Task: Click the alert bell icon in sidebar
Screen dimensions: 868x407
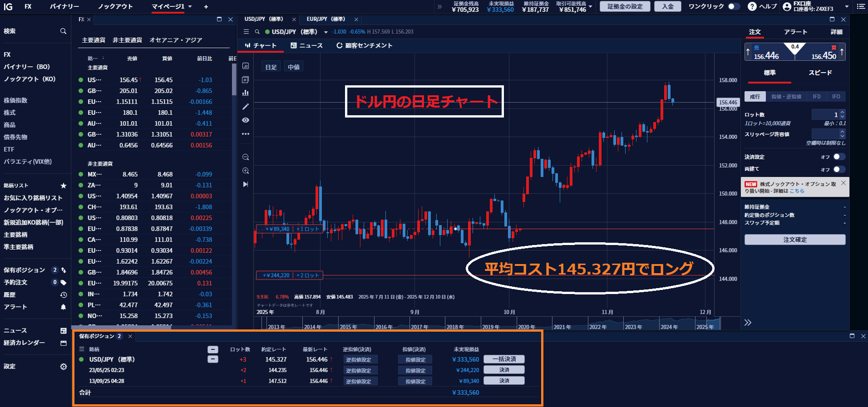Action: coord(63,307)
